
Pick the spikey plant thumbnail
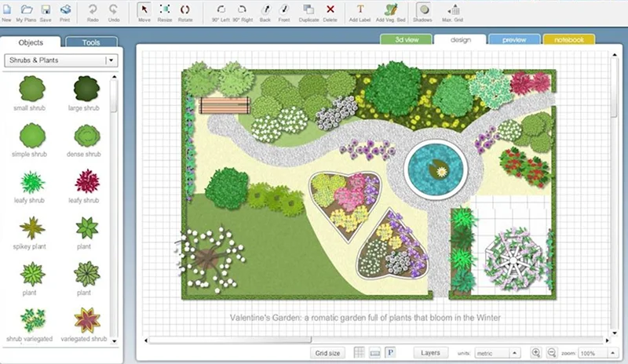coord(32,229)
